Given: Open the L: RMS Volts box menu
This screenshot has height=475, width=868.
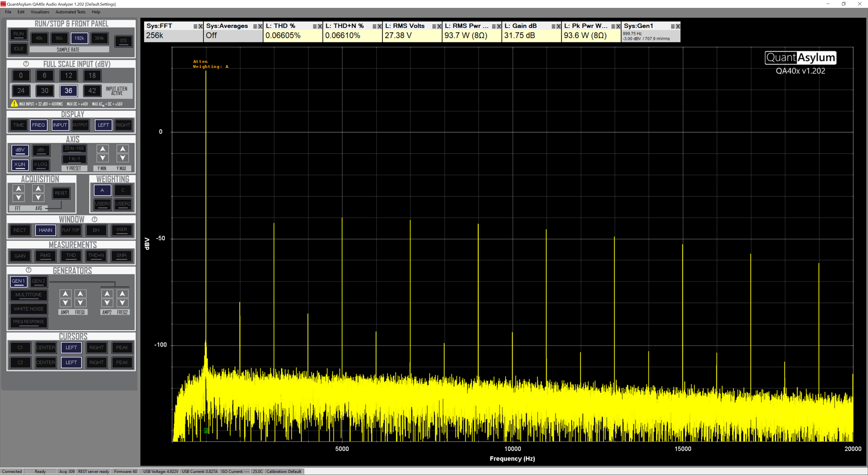Looking at the screenshot, I should (x=434, y=26).
